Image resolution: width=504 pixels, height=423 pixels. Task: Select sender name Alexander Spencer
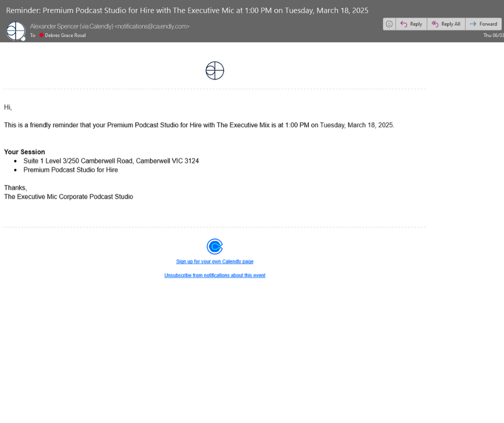[x=54, y=26]
